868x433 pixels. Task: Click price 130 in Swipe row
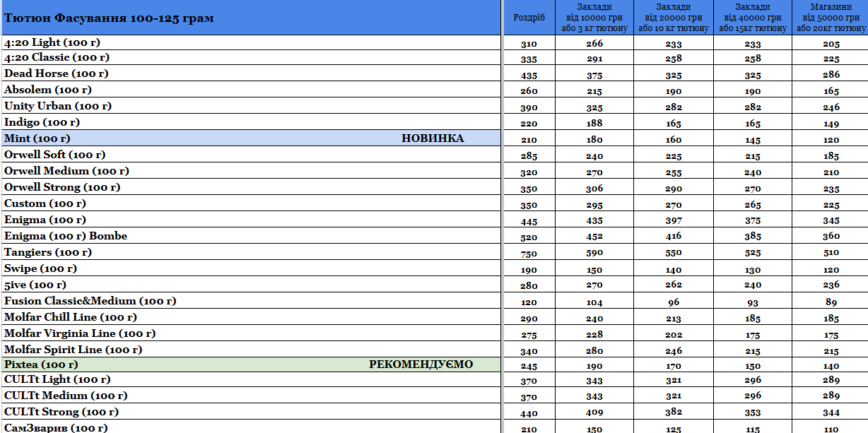click(753, 270)
